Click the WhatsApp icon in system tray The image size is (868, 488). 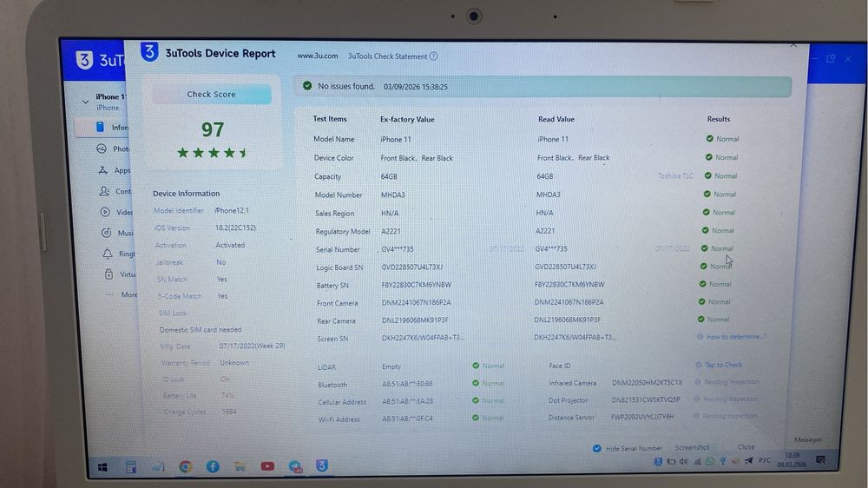click(x=710, y=461)
